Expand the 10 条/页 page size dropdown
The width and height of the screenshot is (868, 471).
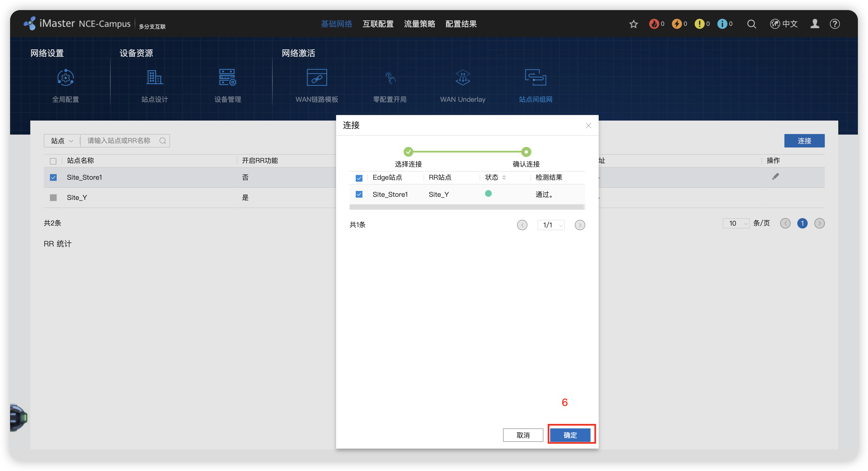736,223
